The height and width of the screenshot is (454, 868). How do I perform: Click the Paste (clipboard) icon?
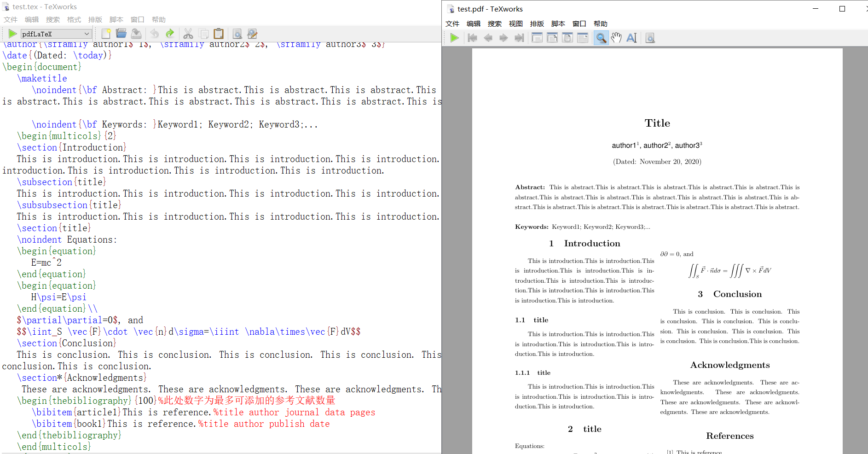tap(218, 33)
